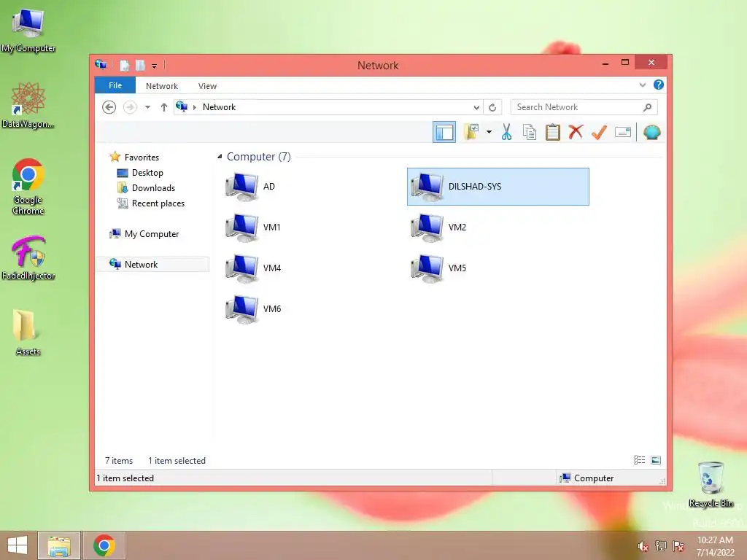
Task: Click the Action Center flag tray icon
Action: 678,545
